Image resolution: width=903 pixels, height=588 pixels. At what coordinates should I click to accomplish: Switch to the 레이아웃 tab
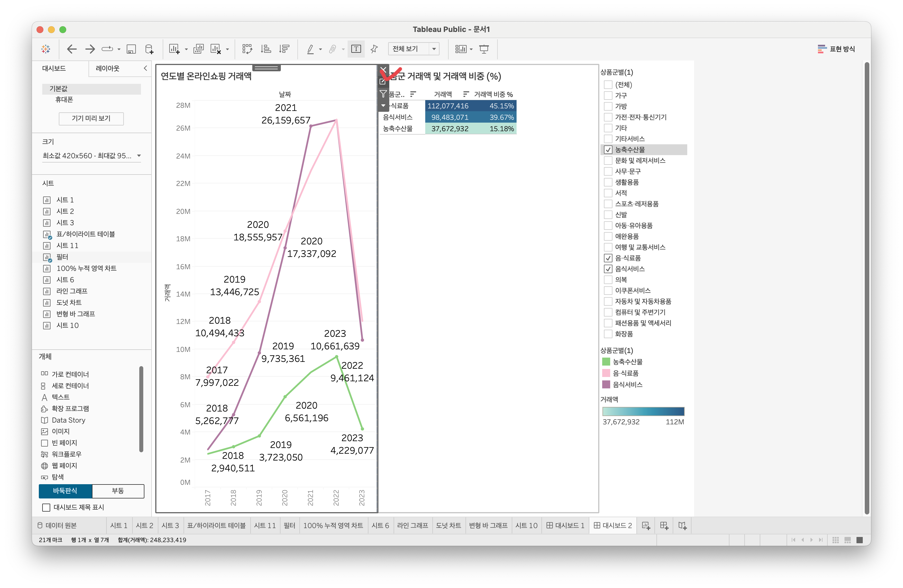coord(107,68)
